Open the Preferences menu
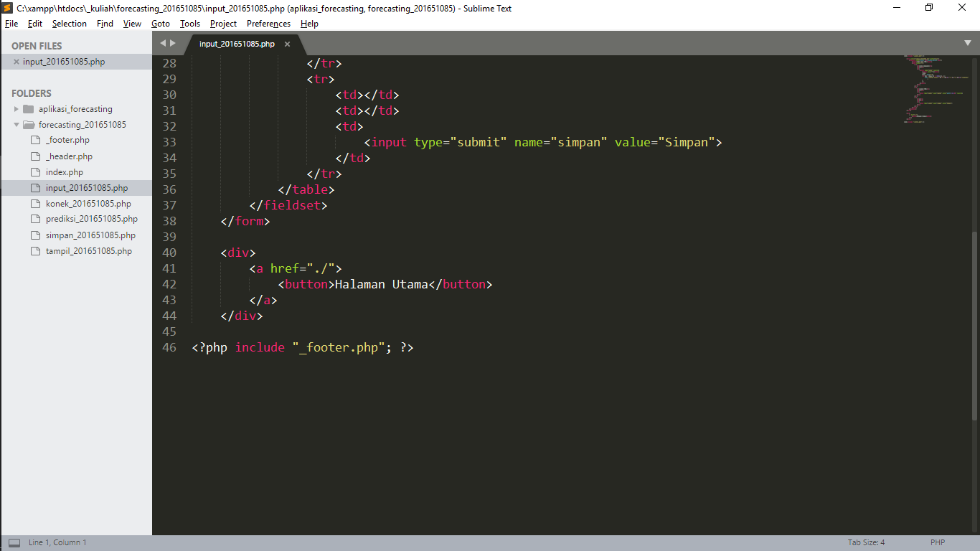Viewport: 980px width, 551px height. (x=268, y=24)
